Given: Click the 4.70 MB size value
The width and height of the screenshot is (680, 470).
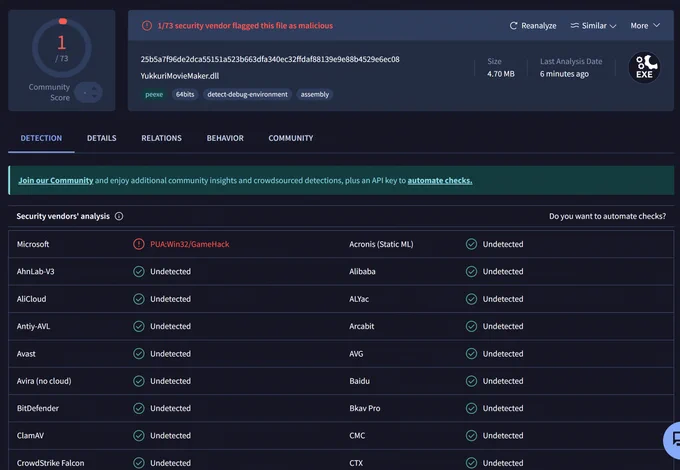Looking at the screenshot, I should [x=500, y=74].
